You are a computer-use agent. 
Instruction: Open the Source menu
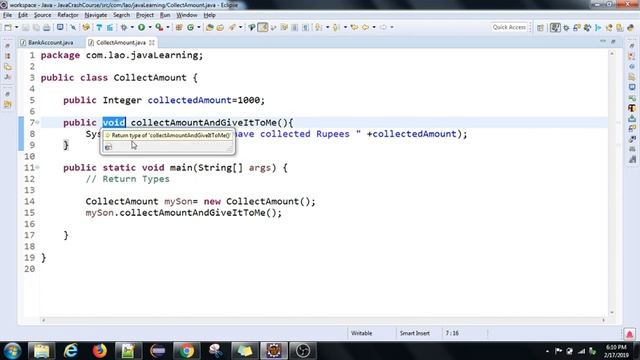pyautogui.click(x=42, y=15)
